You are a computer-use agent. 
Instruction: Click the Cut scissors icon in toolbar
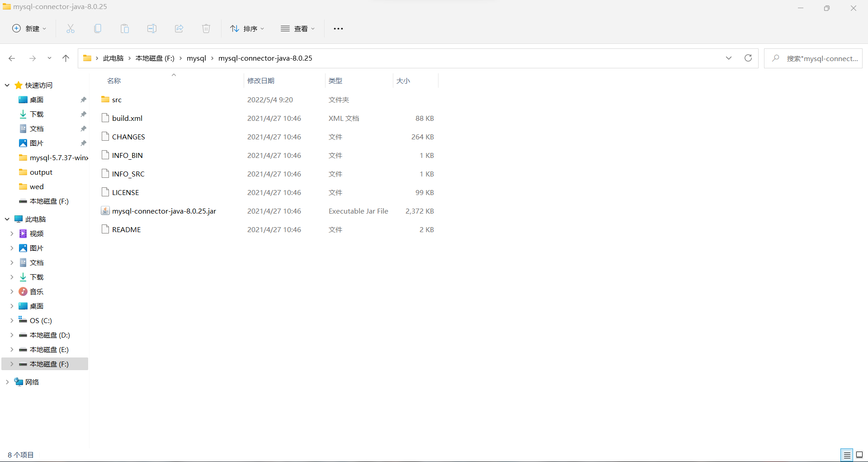click(71, 29)
